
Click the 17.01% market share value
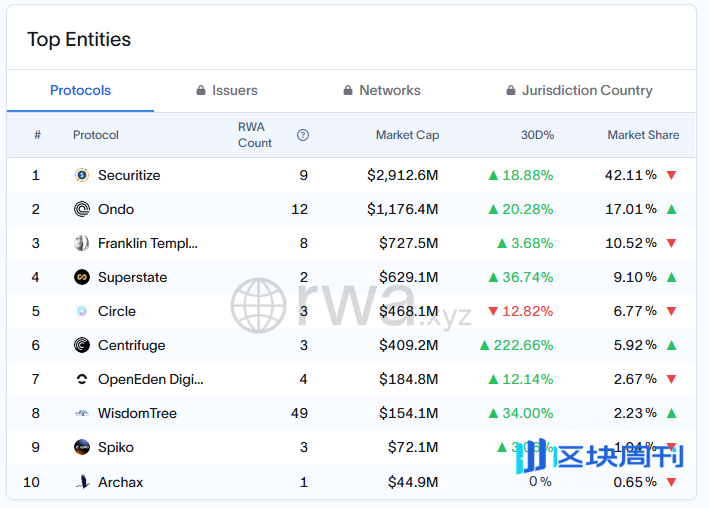click(631, 209)
